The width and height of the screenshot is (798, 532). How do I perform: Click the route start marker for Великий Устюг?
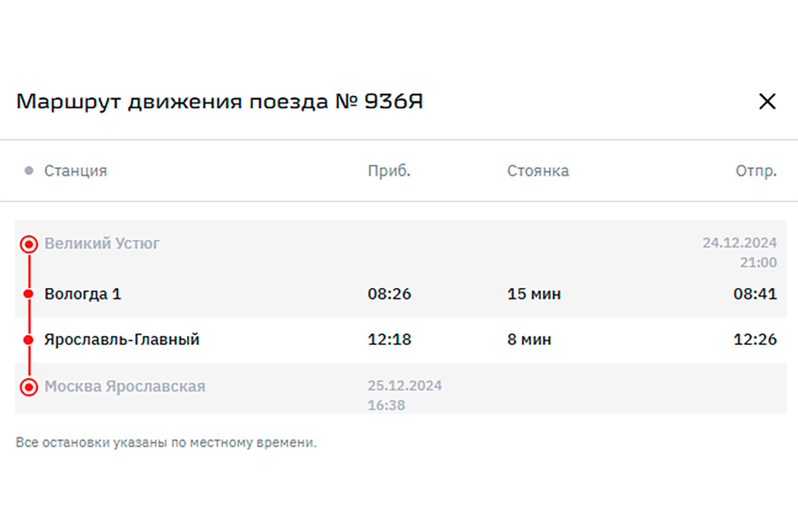(x=28, y=243)
